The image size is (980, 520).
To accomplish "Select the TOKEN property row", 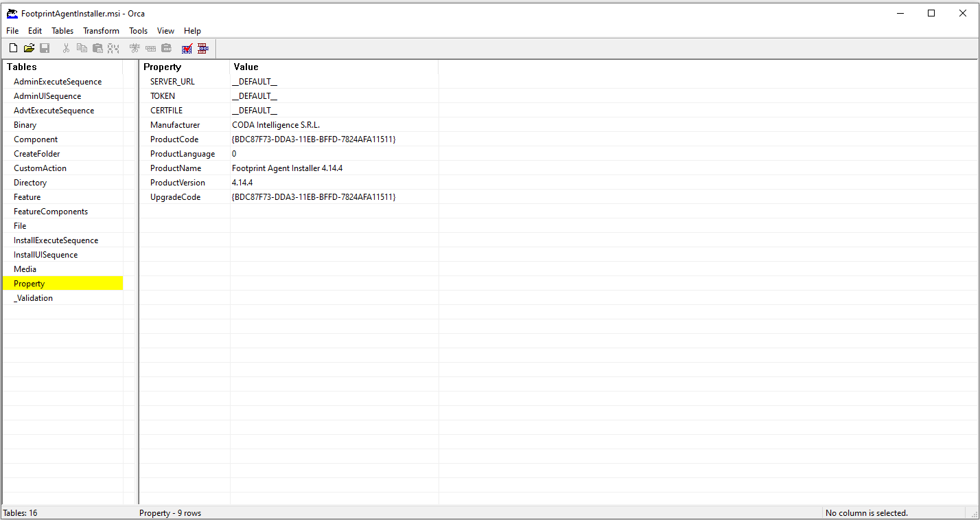I will (289, 96).
